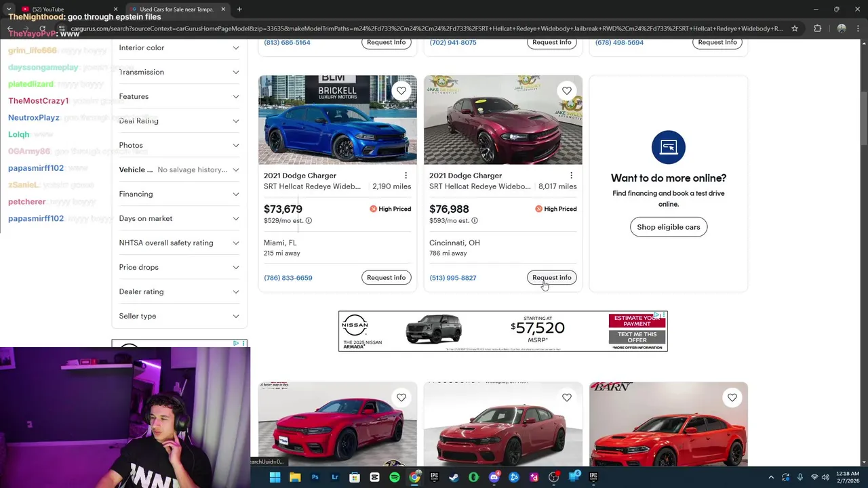Launch Lightroom from the taskbar
The width and height of the screenshot is (868, 488).
[x=335, y=477]
